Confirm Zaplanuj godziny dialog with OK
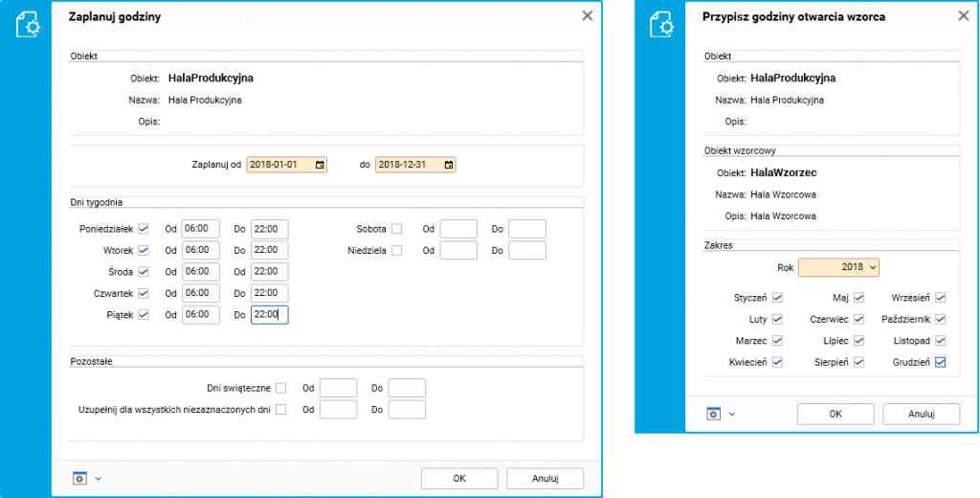Image resolution: width=980 pixels, height=498 pixels. (x=459, y=479)
